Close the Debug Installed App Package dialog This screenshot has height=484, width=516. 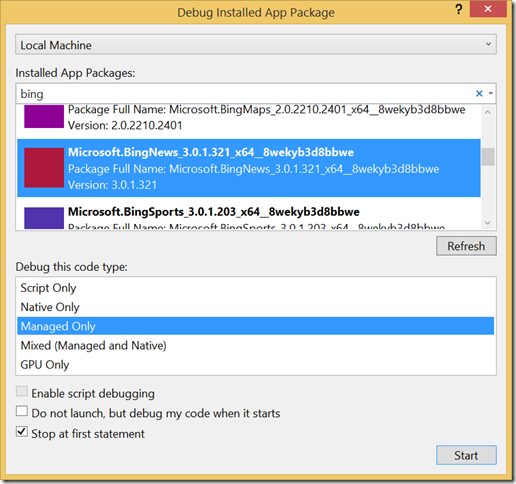pyautogui.click(x=488, y=9)
